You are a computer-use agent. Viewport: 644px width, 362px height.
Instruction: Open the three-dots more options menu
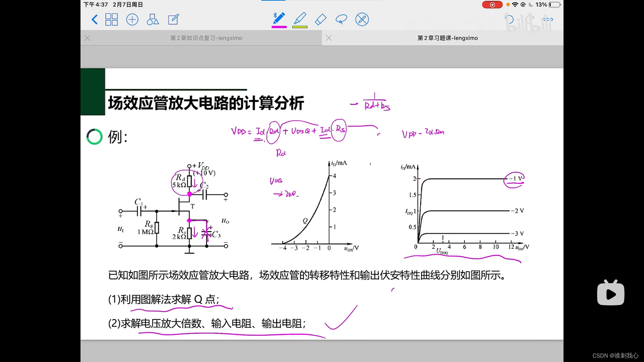click(547, 19)
